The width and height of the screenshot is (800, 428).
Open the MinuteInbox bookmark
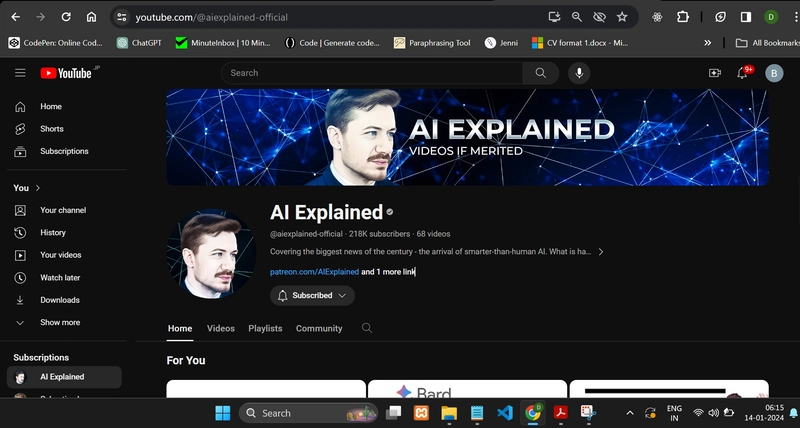coord(223,43)
